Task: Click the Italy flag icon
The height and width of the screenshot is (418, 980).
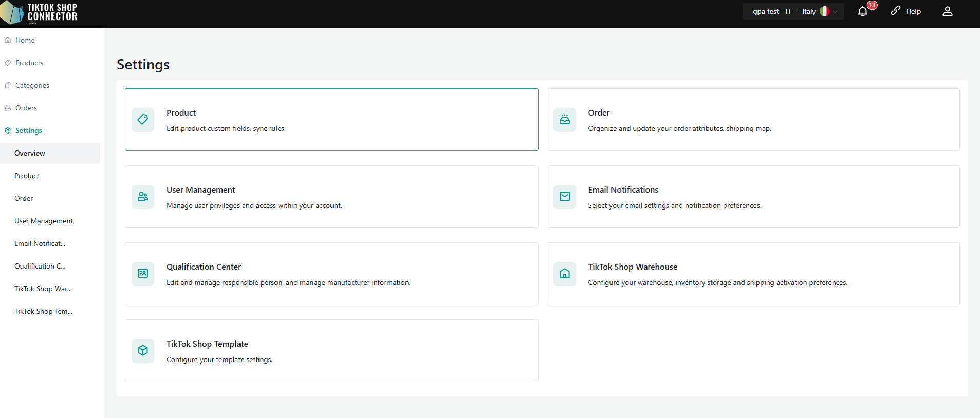Action: tap(824, 11)
